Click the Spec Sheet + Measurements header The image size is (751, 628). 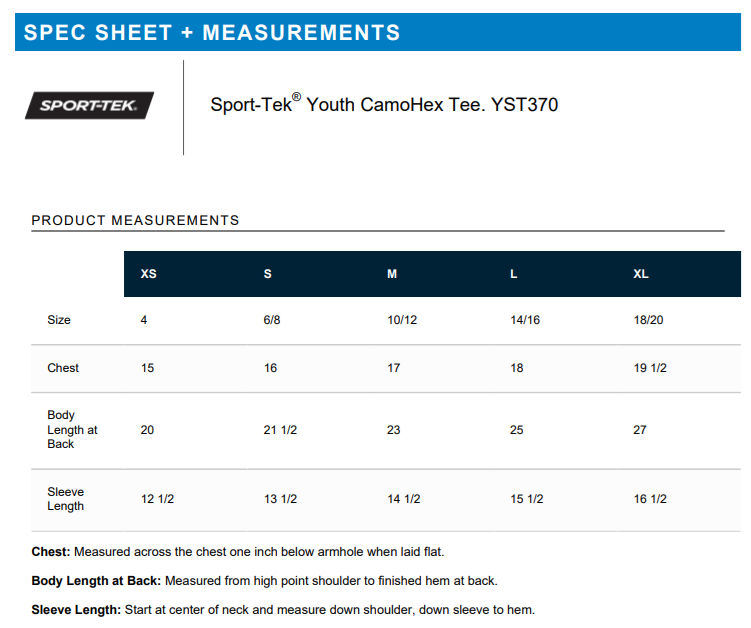212,32
